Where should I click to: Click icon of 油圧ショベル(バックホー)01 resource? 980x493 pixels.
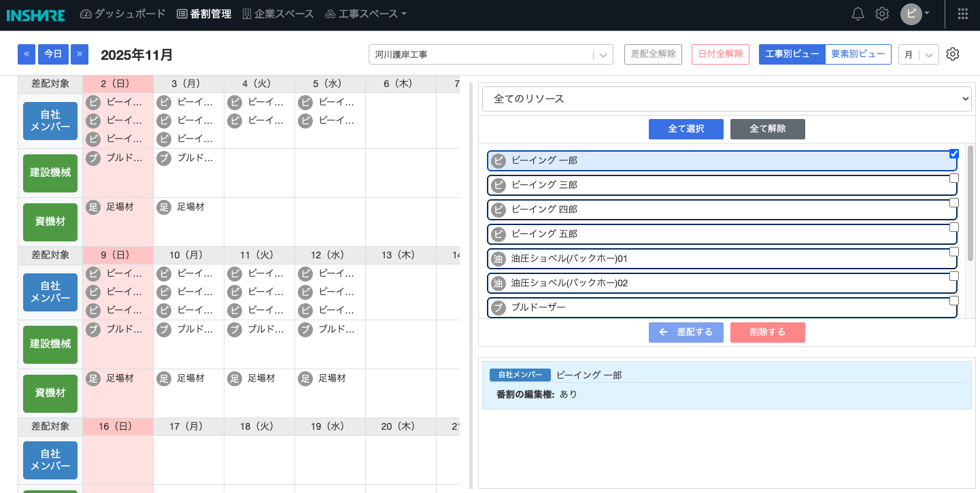499,258
